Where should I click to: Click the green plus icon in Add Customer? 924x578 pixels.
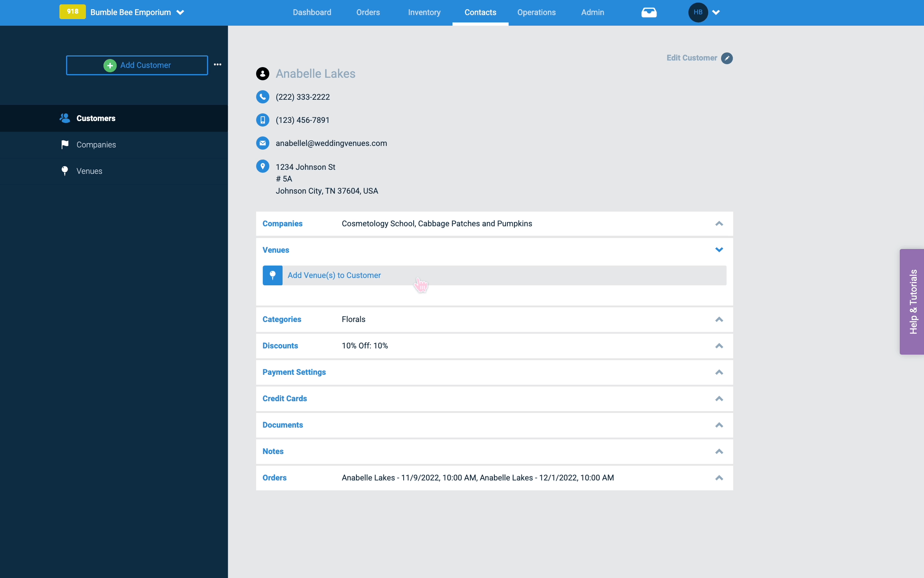(x=110, y=65)
